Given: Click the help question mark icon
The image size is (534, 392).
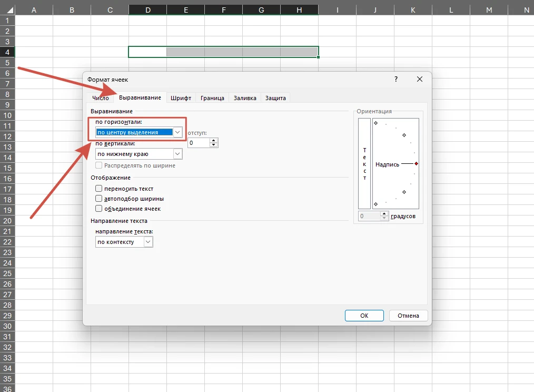Looking at the screenshot, I should (395, 79).
